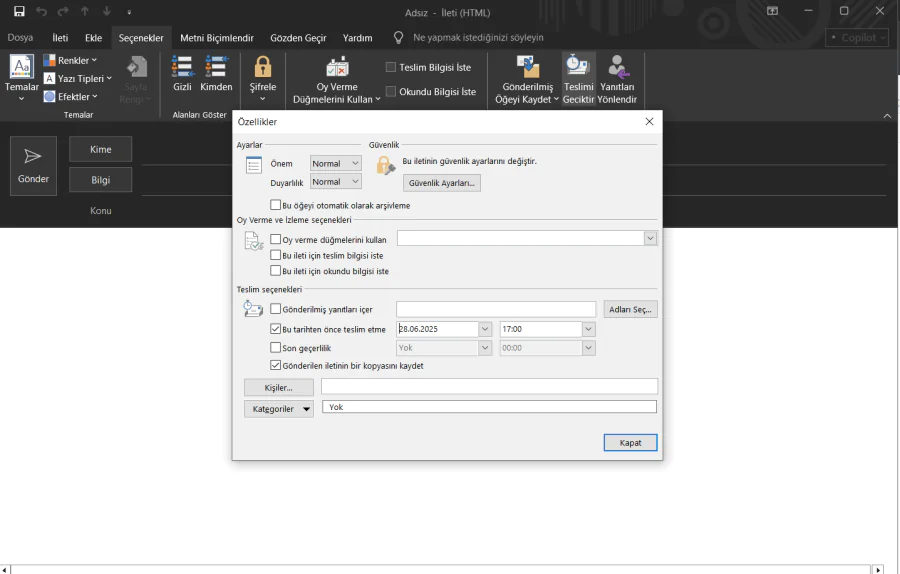Click the Undo arrow icon
This screenshot has width=900, height=574.
click(41, 11)
